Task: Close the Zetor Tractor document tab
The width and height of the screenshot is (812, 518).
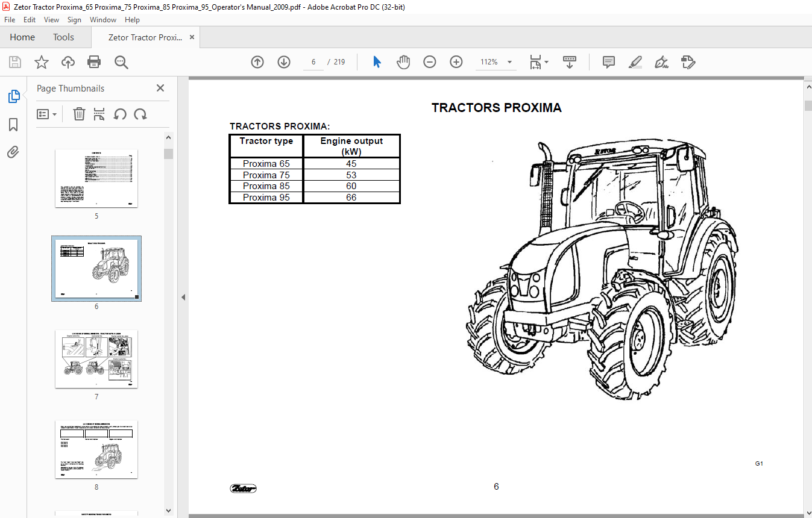Action: (x=192, y=37)
